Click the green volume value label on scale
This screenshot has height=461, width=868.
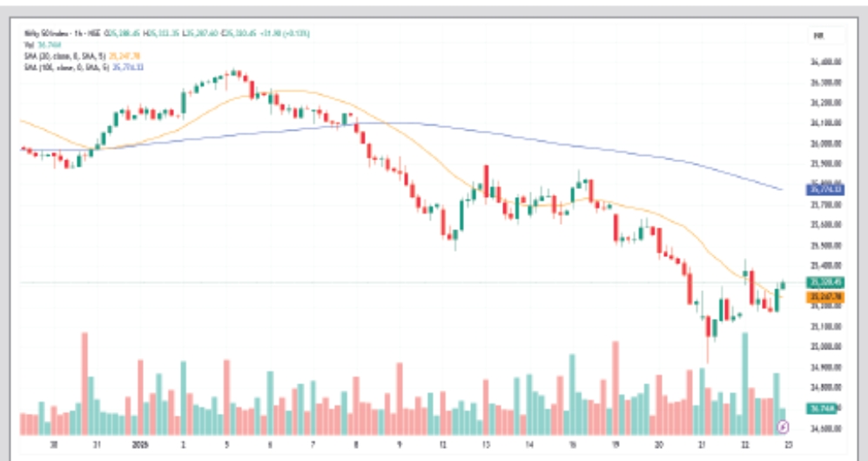coord(823,408)
